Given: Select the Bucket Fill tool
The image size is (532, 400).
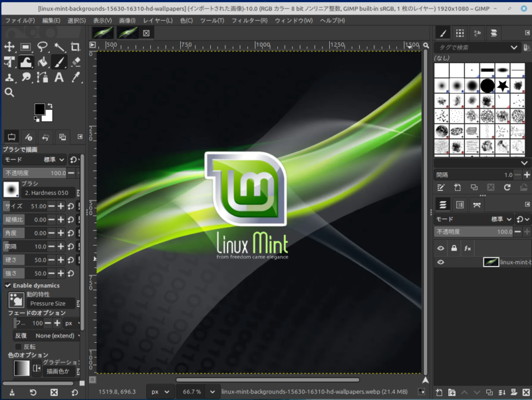Looking at the screenshot, I should 43,62.
